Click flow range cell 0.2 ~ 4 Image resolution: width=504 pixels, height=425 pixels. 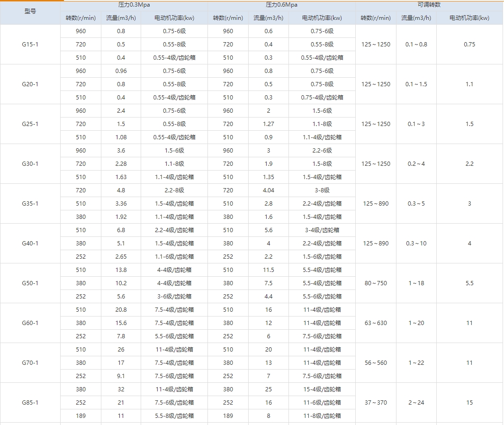[416, 164]
